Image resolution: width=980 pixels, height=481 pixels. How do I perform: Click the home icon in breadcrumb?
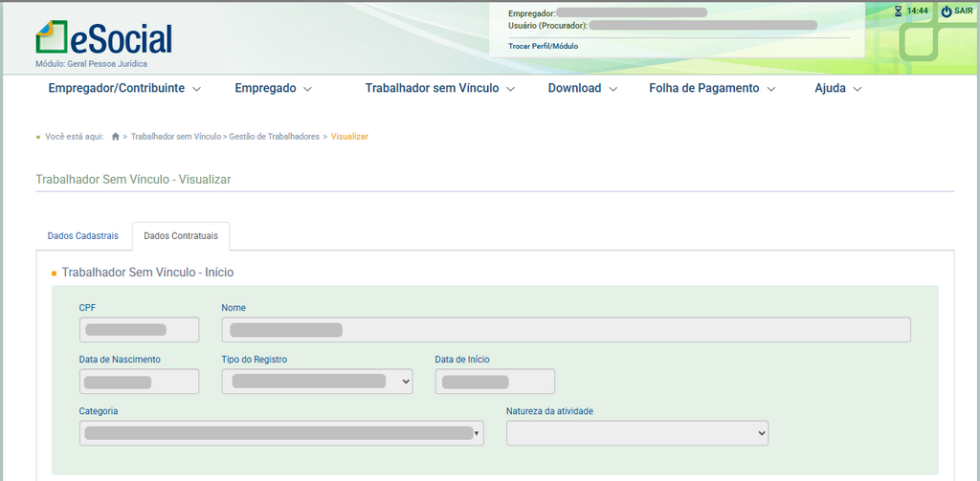pos(116,137)
